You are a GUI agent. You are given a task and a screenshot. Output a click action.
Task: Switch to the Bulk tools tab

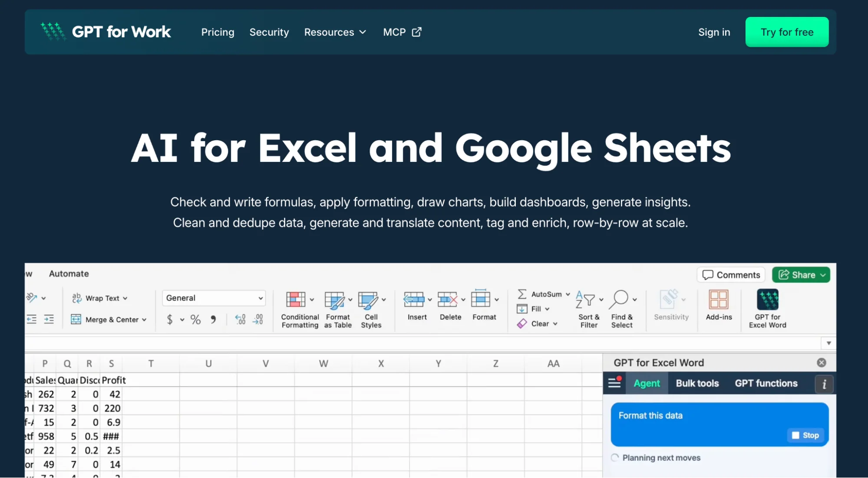click(x=697, y=384)
